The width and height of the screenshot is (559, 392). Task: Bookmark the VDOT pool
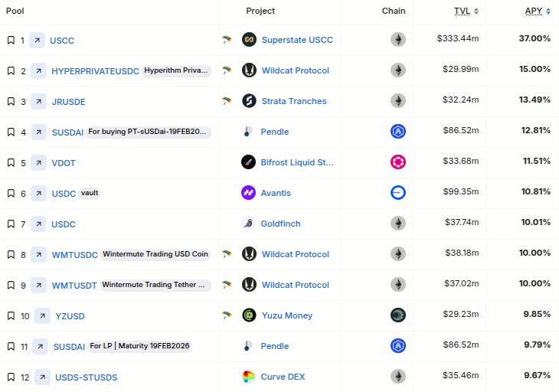point(11,162)
